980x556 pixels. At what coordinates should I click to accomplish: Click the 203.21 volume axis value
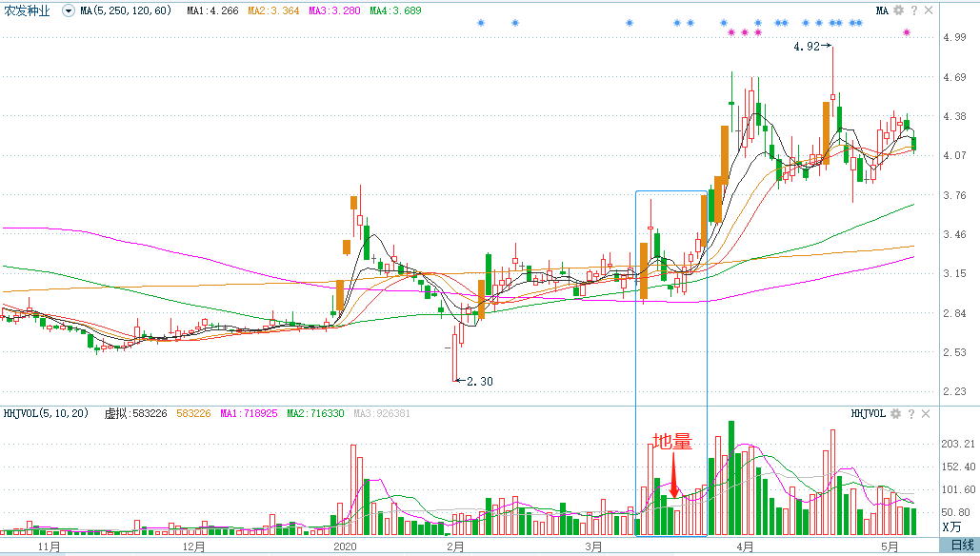958,445
